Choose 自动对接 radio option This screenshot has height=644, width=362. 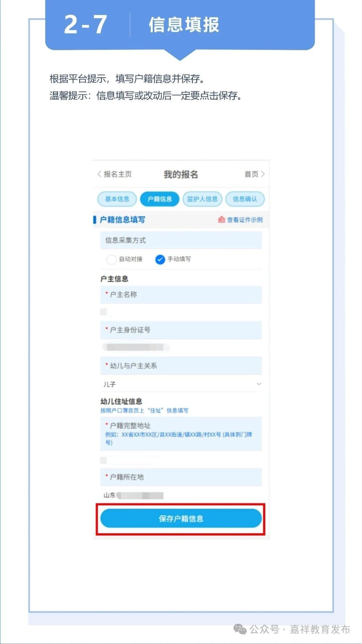pos(111,259)
